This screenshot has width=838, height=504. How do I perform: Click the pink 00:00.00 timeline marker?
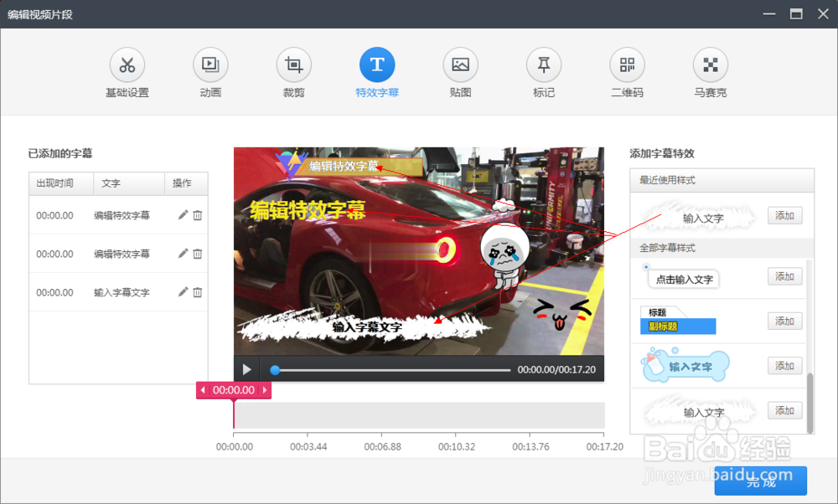click(x=234, y=390)
